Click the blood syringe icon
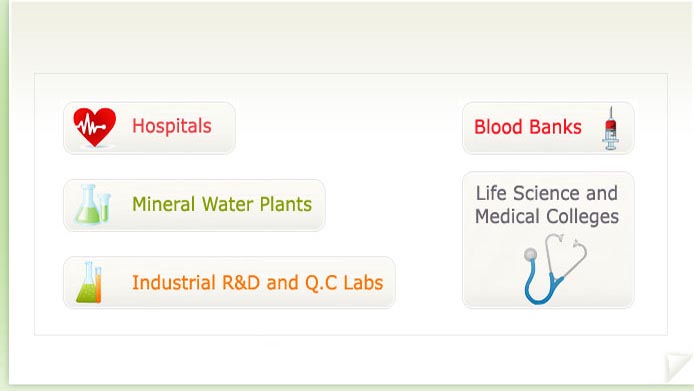This screenshot has width=694, height=391. [611, 128]
